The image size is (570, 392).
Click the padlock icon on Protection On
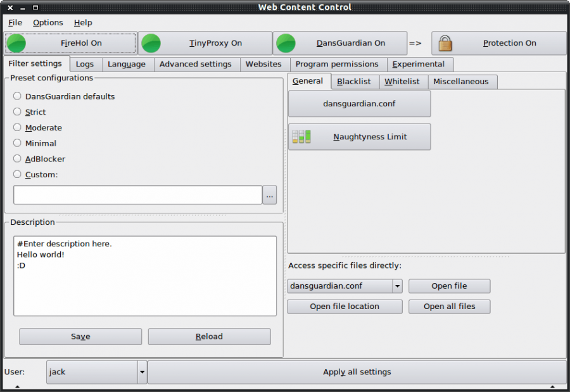pyautogui.click(x=445, y=43)
